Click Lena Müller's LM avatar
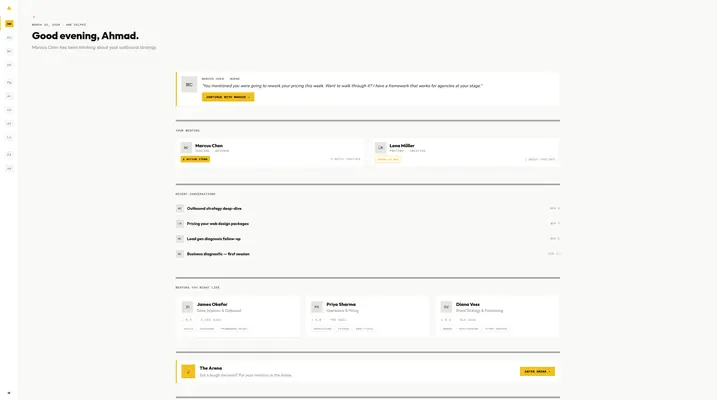 click(380, 148)
